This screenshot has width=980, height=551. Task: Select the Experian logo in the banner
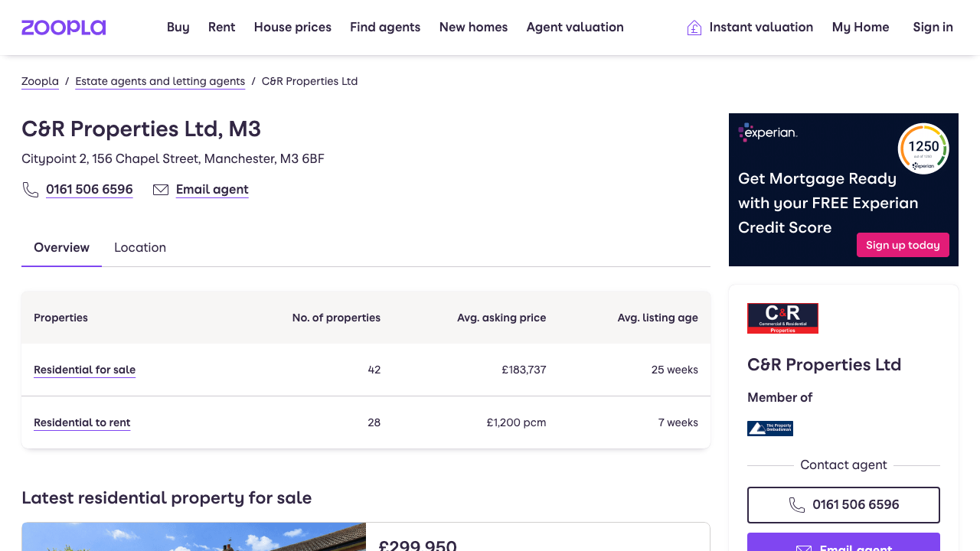[x=767, y=132]
